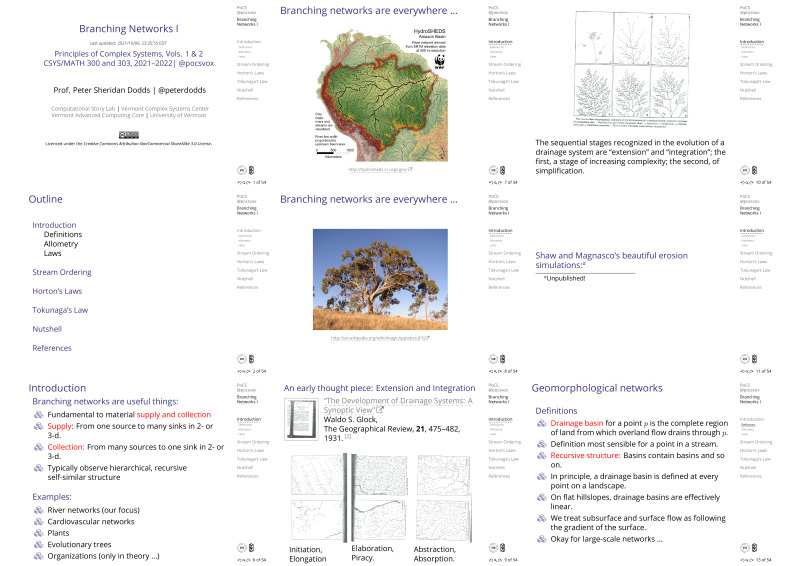The height and width of the screenshot is (566, 800).
Task: Click round PoCS logo above "2 of 54"
Action: tap(241, 357)
